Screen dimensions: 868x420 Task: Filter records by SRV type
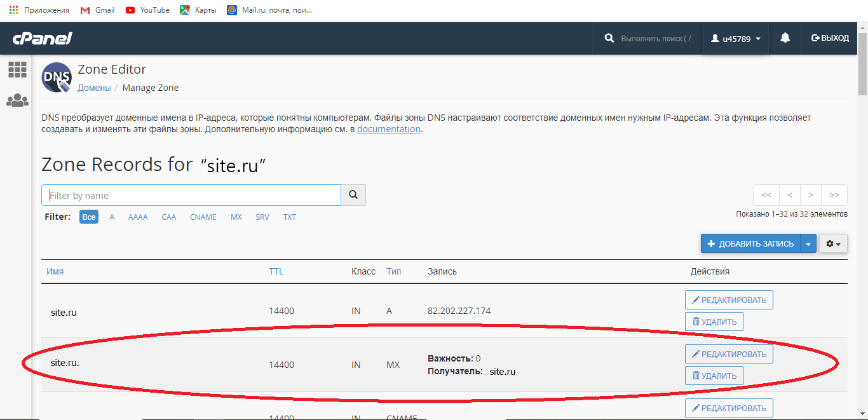[262, 217]
